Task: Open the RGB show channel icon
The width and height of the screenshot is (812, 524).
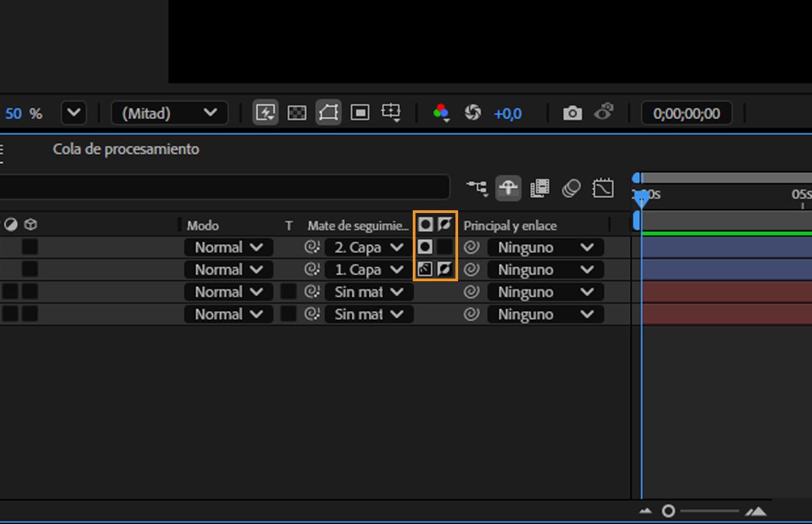Action: [441, 113]
